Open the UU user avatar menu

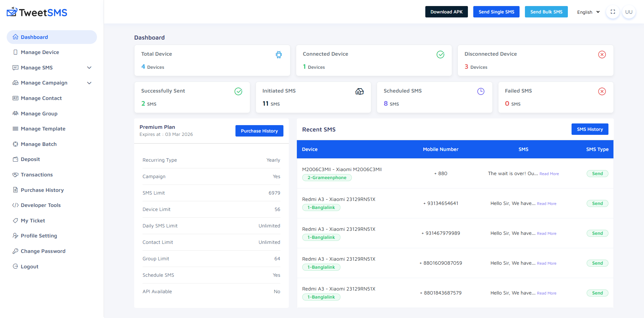click(x=629, y=12)
